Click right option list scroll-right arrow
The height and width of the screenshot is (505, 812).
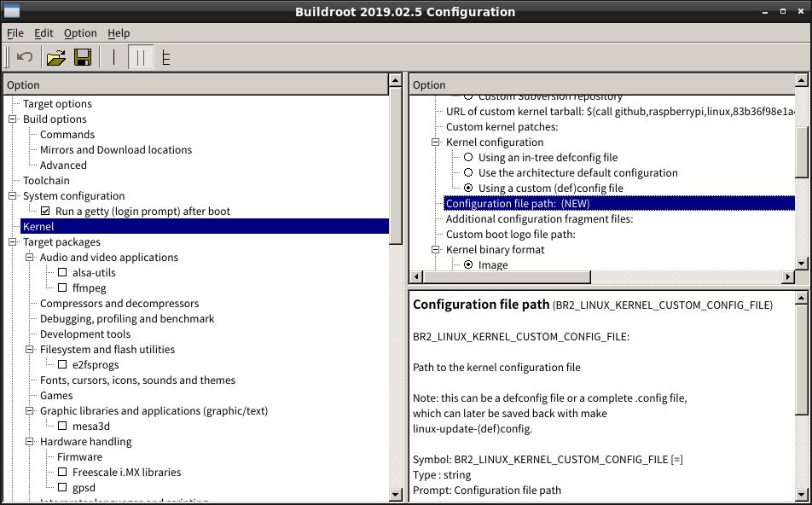[787, 277]
